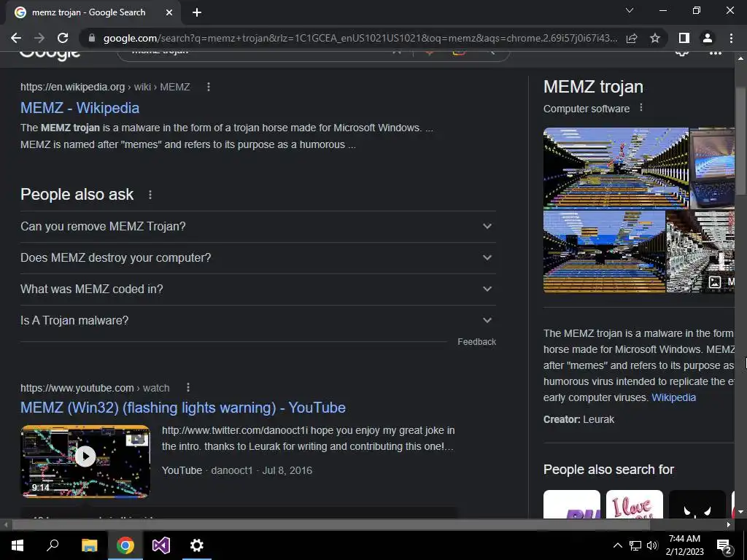Bookmark this page with the star
747x560 pixels.
tap(655, 38)
